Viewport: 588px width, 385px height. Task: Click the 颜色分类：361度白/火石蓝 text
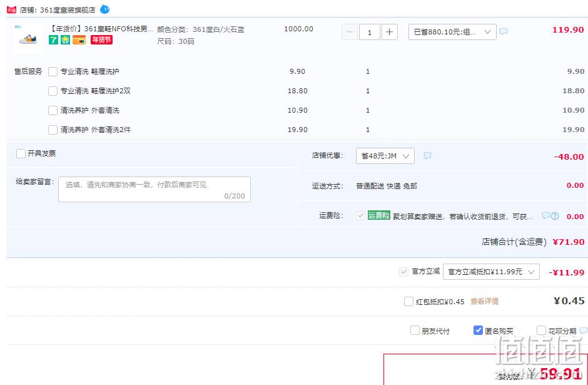point(201,29)
